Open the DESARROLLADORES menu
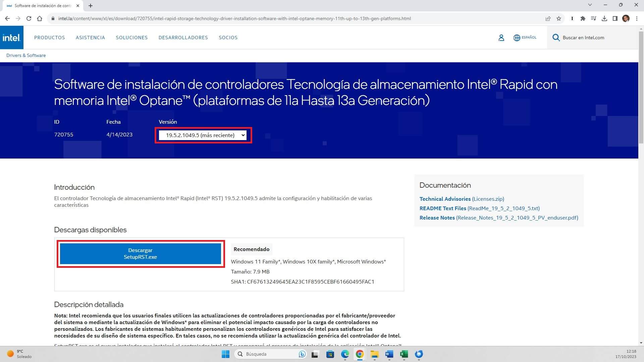The image size is (644, 362). pos(183,38)
